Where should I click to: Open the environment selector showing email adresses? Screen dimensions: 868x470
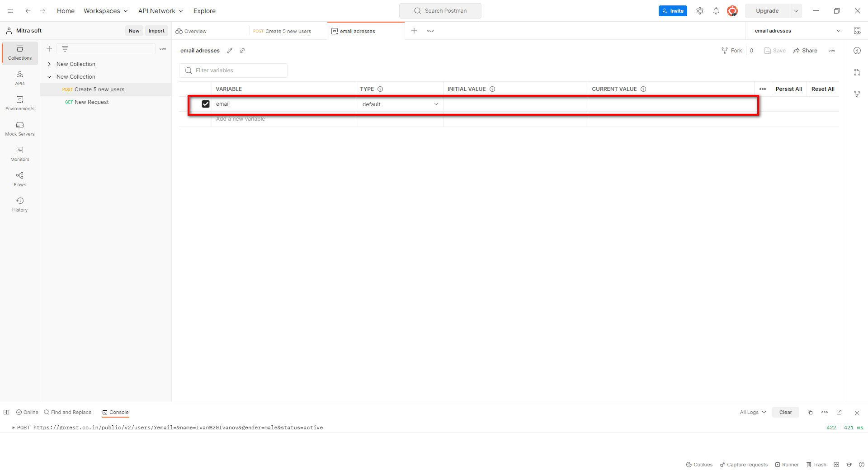797,31
